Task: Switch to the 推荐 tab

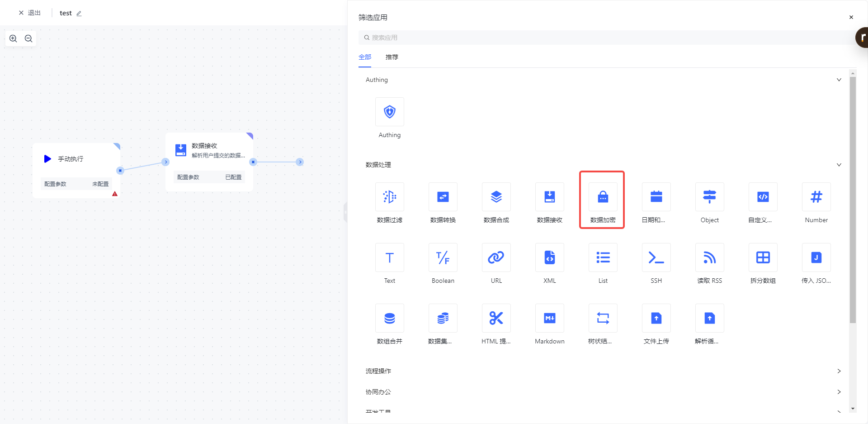Action: pos(392,57)
